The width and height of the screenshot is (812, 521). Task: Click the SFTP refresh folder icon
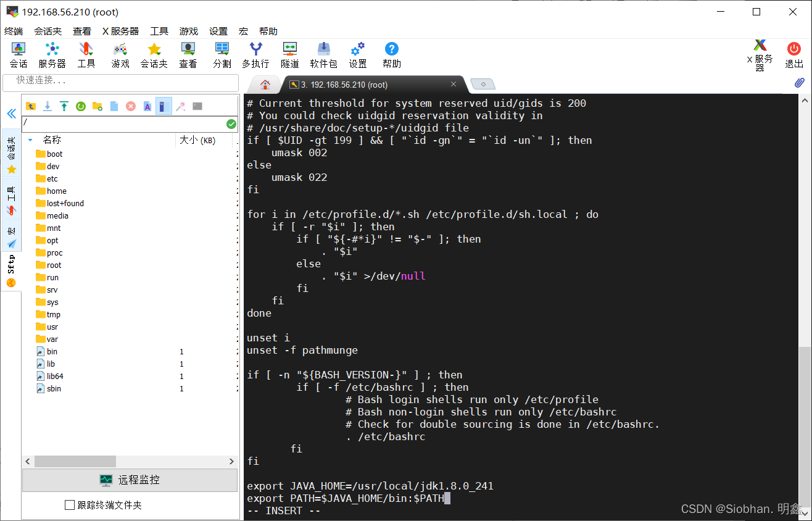[80, 106]
